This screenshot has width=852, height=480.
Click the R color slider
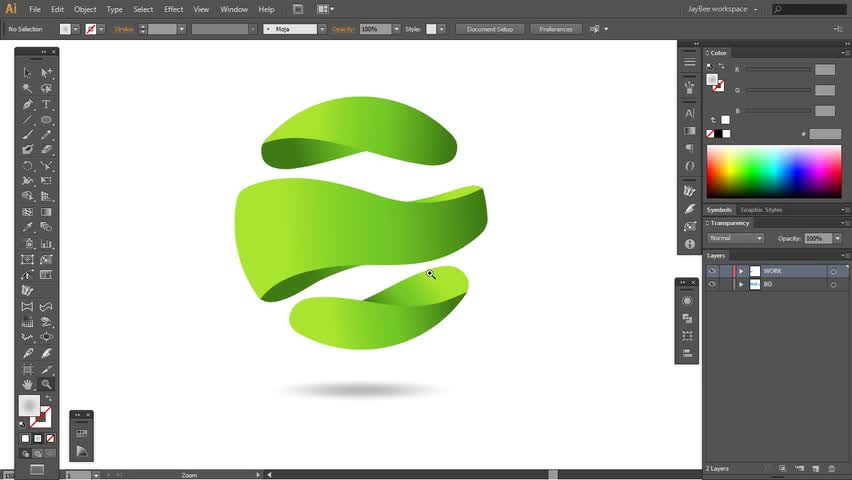(778, 70)
